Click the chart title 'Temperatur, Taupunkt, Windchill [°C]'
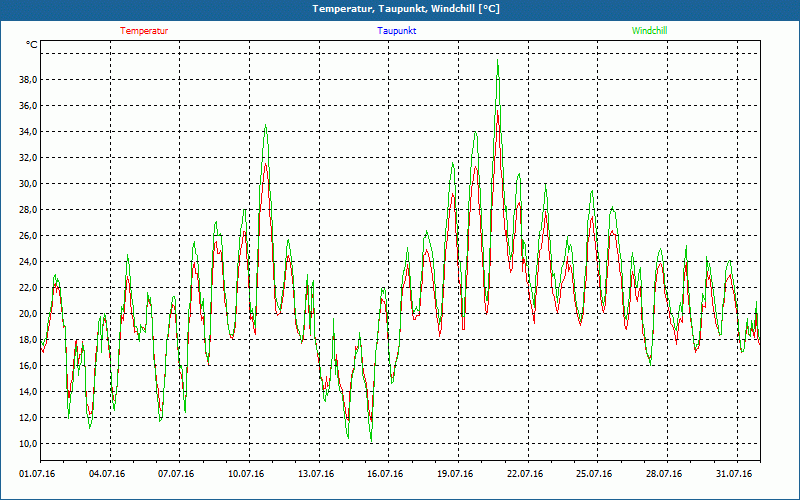The image size is (800, 500). [406, 9]
